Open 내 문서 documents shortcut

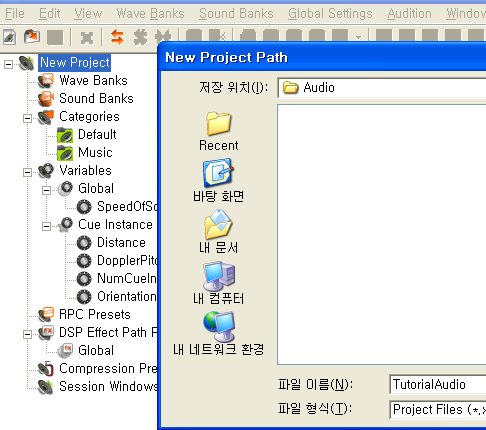[x=218, y=232]
